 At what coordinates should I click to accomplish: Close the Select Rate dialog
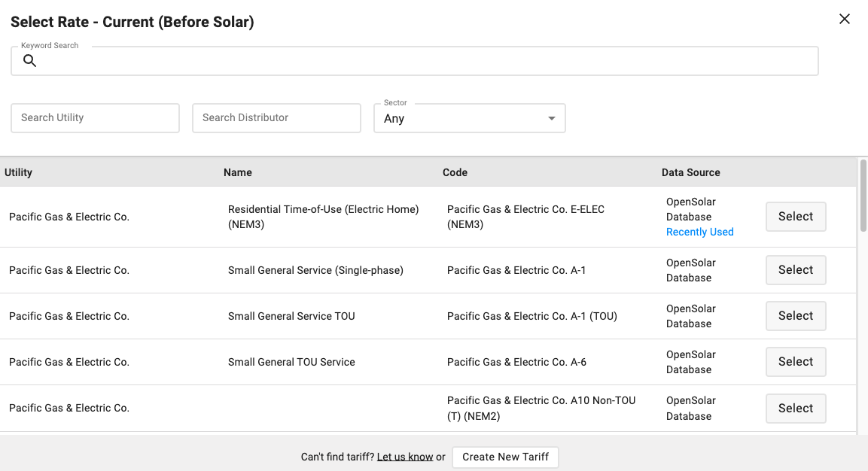[844, 19]
